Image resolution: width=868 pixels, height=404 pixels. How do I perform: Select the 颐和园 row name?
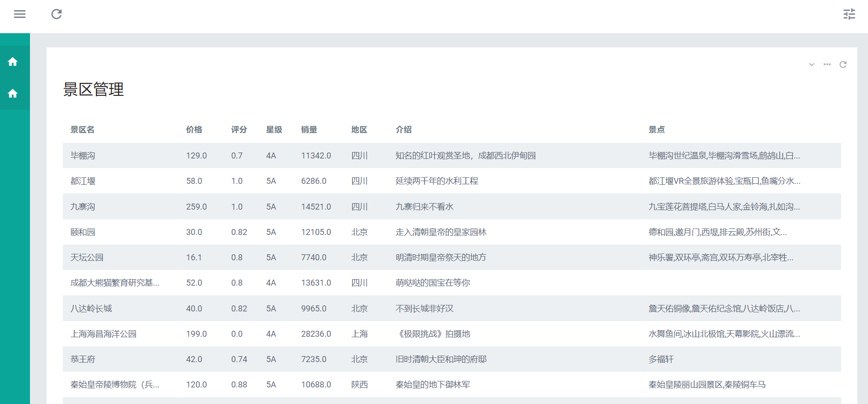(x=83, y=232)
